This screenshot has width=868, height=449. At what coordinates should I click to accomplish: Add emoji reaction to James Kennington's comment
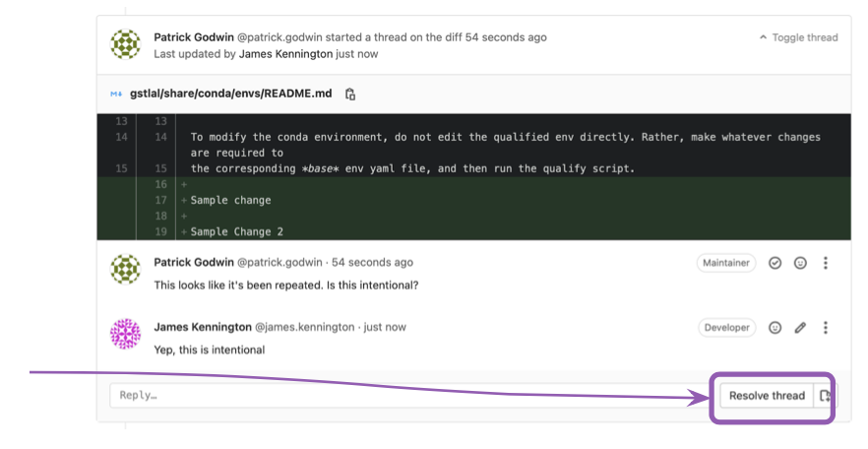775,327
